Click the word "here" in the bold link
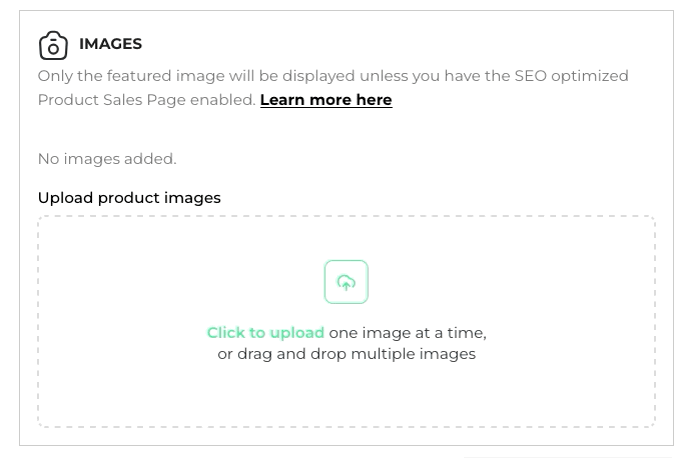Screen dimensions: 691x458 (x=371, y=100)
